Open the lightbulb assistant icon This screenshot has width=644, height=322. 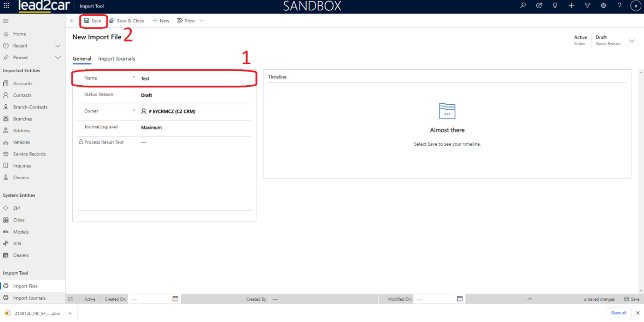coord(555,6)
